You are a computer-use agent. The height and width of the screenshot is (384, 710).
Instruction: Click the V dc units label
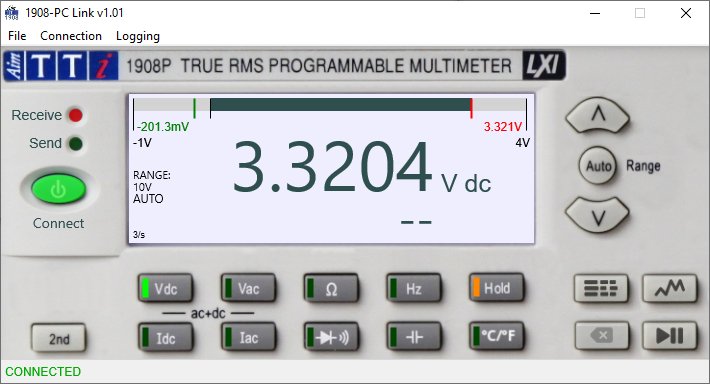tap(466, 184)
